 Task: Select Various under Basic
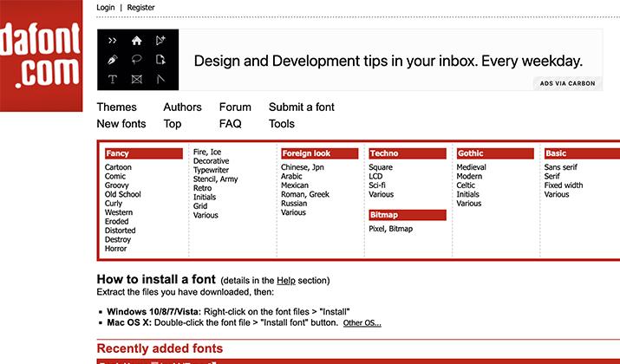557,194
